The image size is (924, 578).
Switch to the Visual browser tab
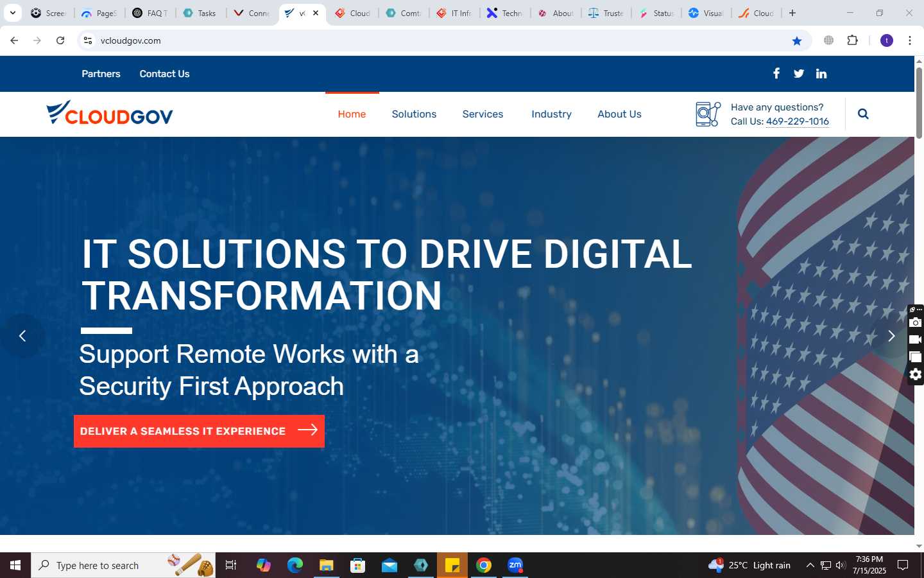pyautogui.click(x=707, y=13)
